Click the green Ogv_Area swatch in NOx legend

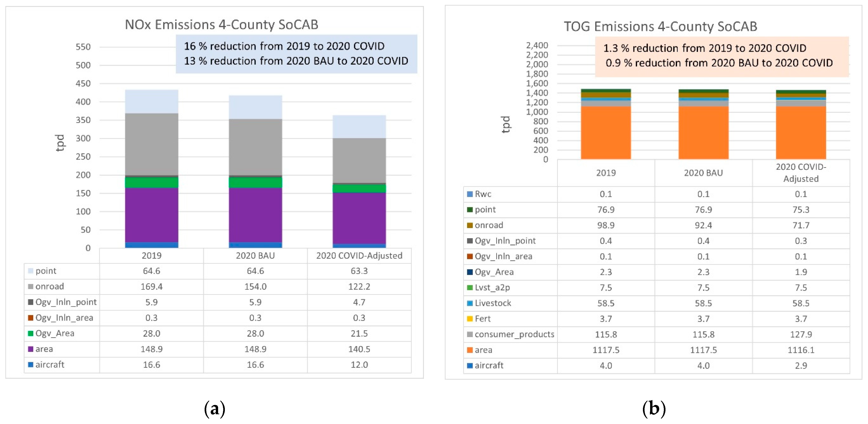31,333
